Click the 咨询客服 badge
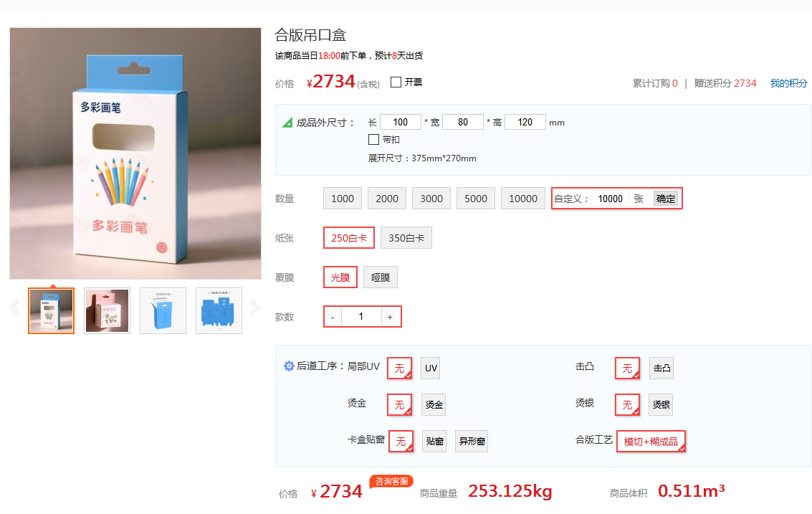Image resolution: width=812 pixels, height=514 pixels. point(391,481)
